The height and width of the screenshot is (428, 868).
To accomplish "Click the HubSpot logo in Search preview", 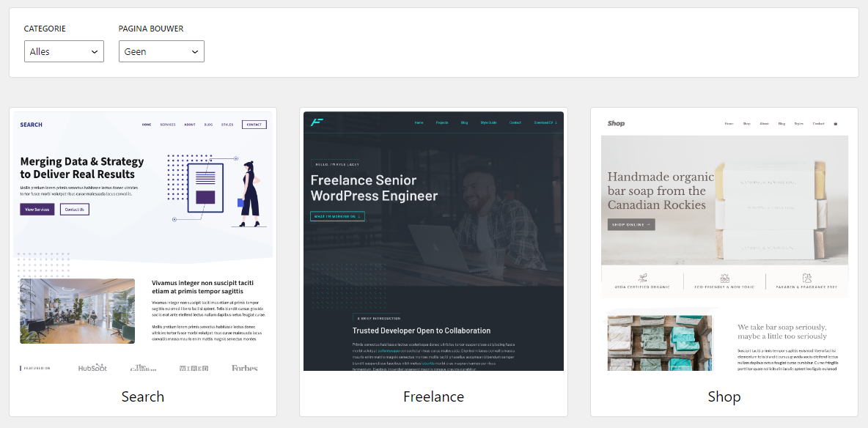I will (93, 367).
